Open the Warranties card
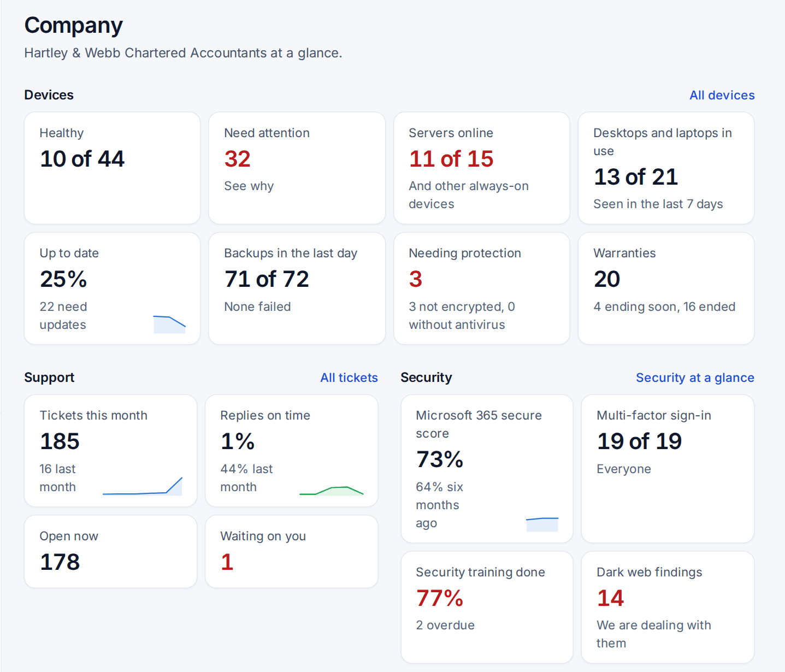 click(666, 288)
